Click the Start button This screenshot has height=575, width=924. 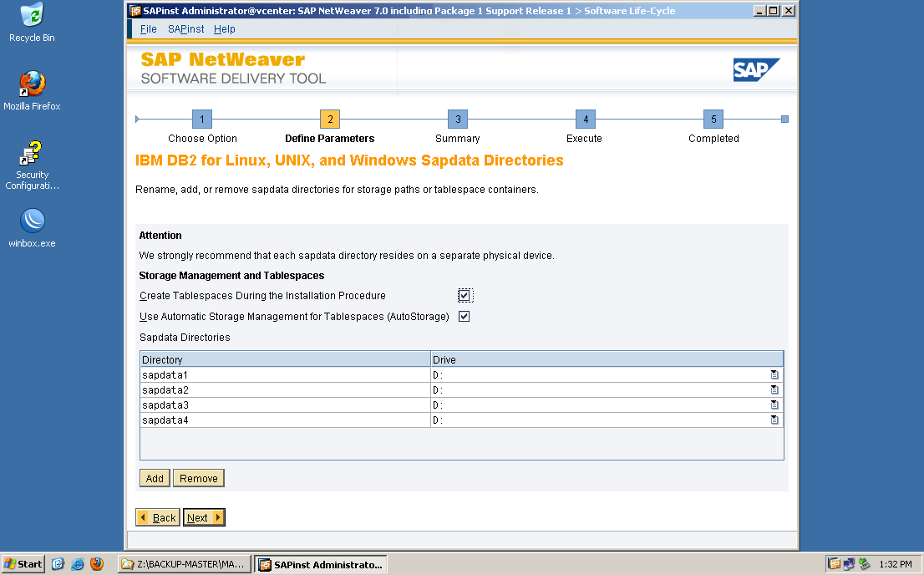tap(23, 564)
